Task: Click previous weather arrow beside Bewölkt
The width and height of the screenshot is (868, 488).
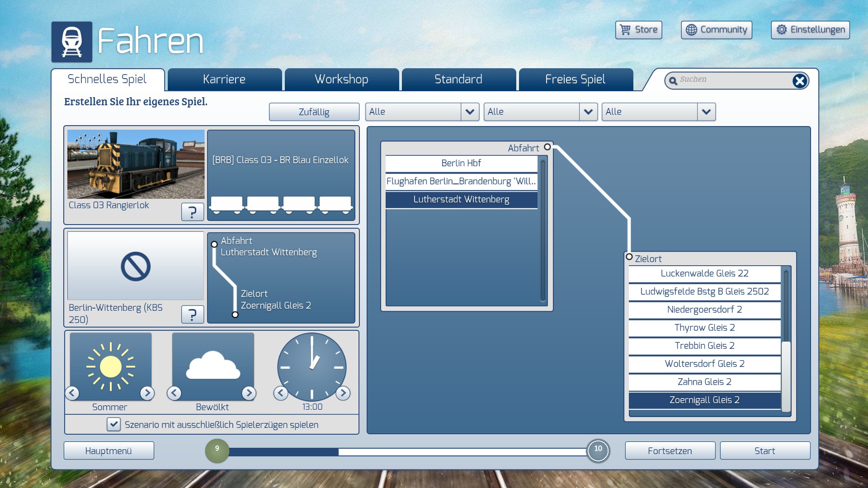Action: pos(175,393)
